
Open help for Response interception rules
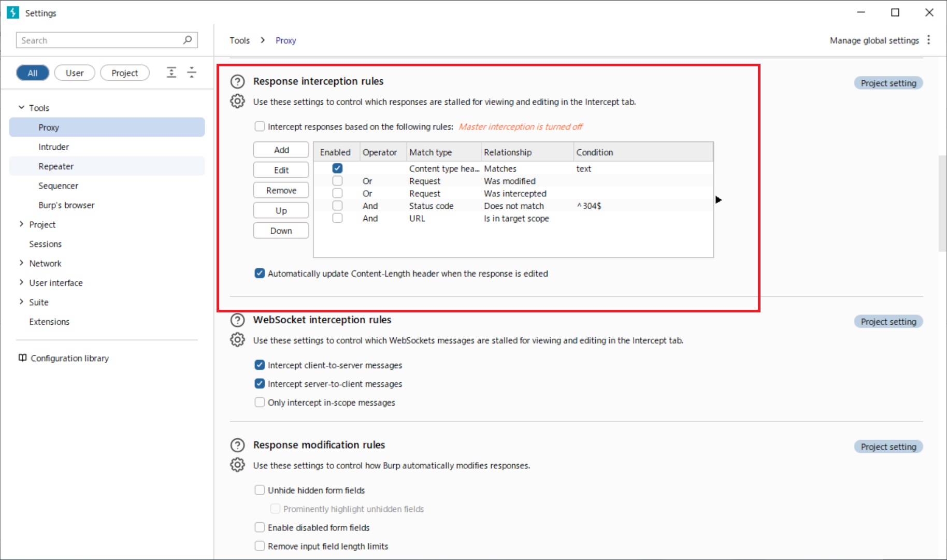click(x=237, y=81)
